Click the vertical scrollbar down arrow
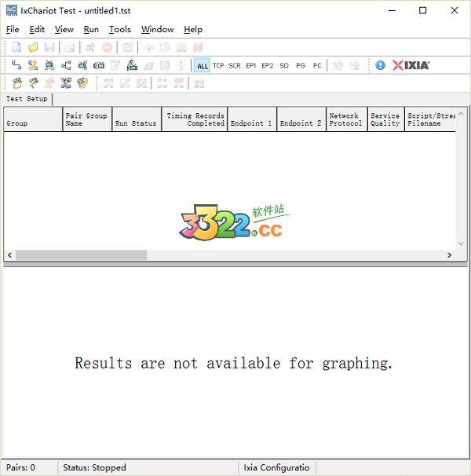Viewport: 471px width, 476px height. (461, 243)
